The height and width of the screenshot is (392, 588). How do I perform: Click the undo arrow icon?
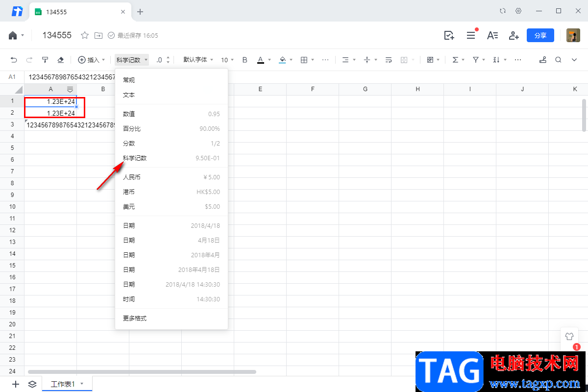pyautogui.click(x=14, y=60)
